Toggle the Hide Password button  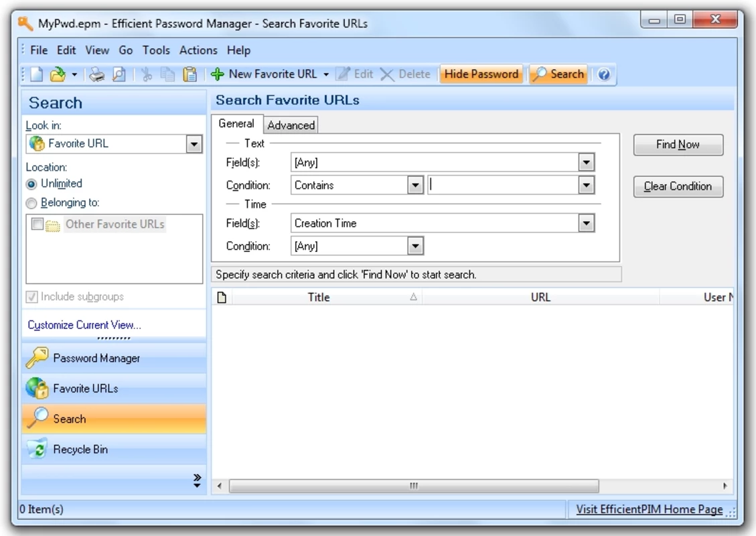[481, 74]
